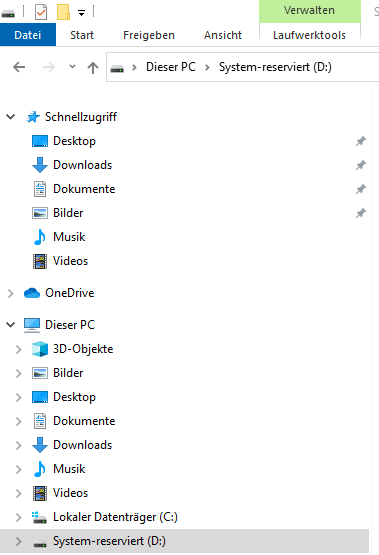Open Dokumente under Schnellzugriff

click(84, 189)
